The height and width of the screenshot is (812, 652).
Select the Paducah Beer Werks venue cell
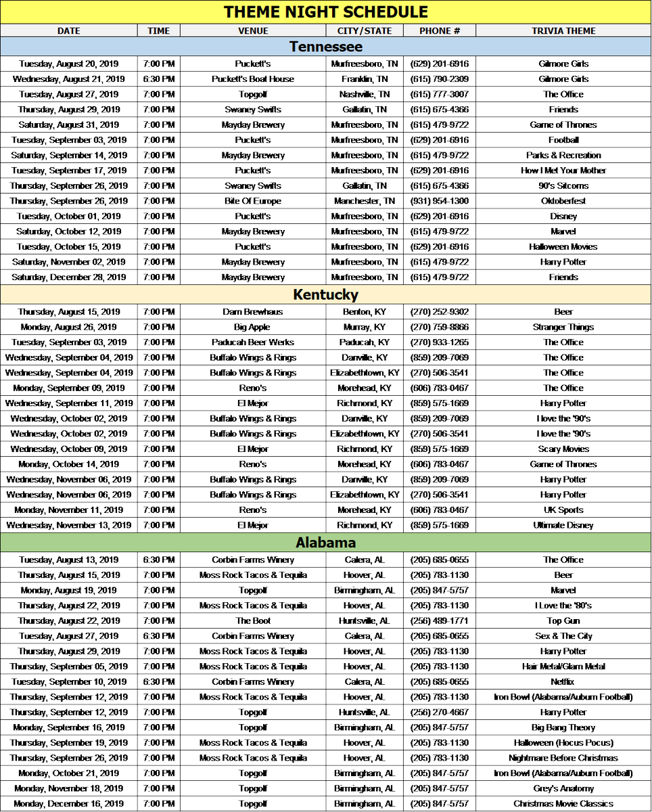point(254,342)
